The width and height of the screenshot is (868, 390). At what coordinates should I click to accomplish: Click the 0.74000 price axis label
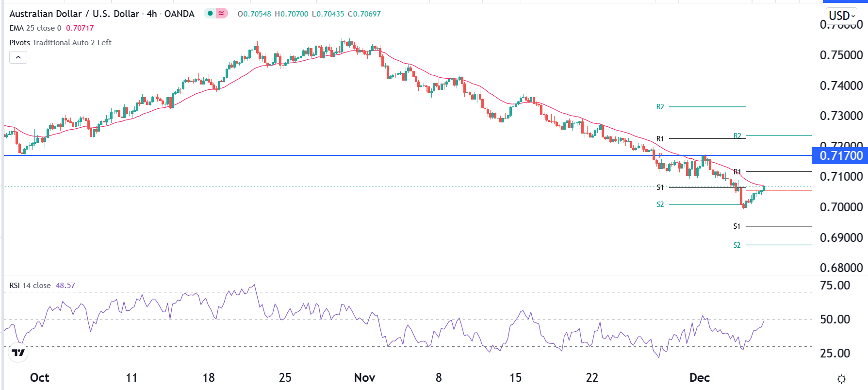[x=841, y=85]
